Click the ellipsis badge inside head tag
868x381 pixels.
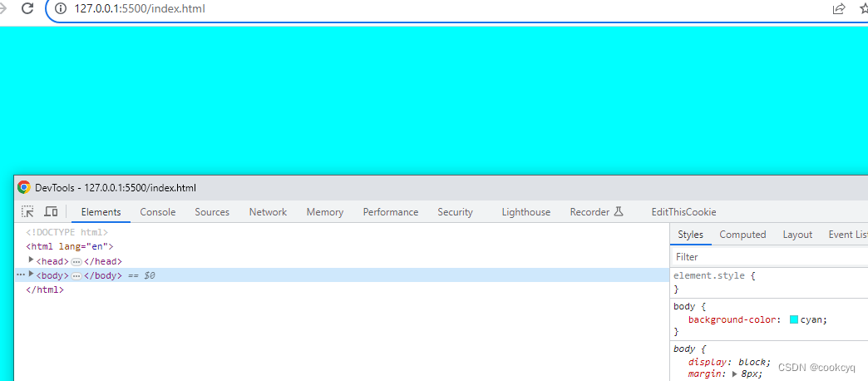point(76,261)
